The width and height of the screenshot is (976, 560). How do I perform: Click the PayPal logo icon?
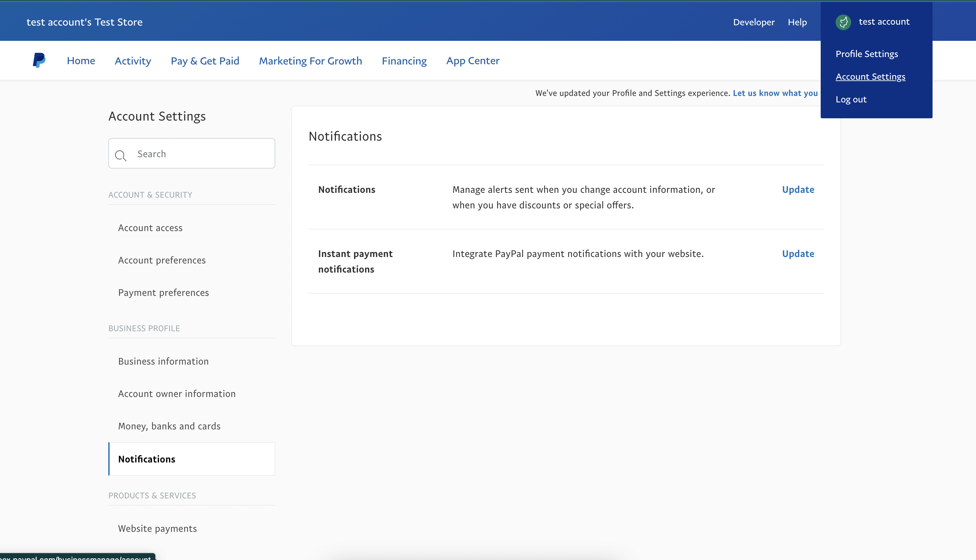pos(39,60)
